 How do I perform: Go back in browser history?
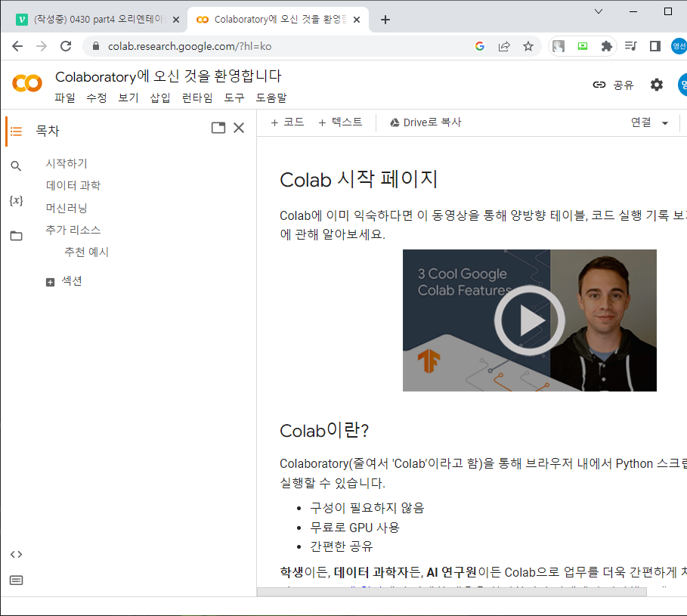(x=17, y=46)
